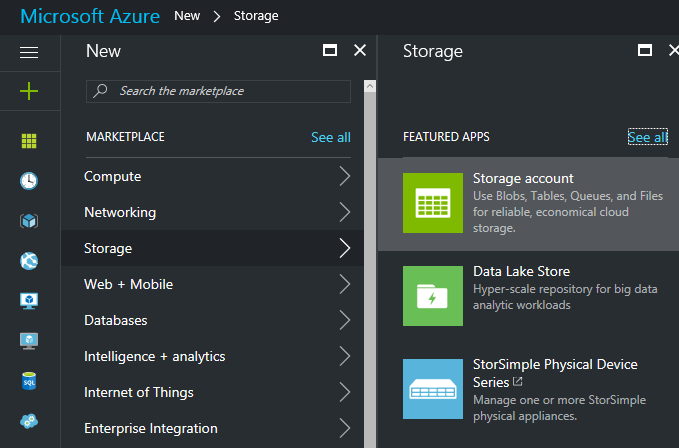Open Resource groups cube icon in sidebar
Image resolution: width=679 pixels, height=448 pixels.
(x=29, y=221)
